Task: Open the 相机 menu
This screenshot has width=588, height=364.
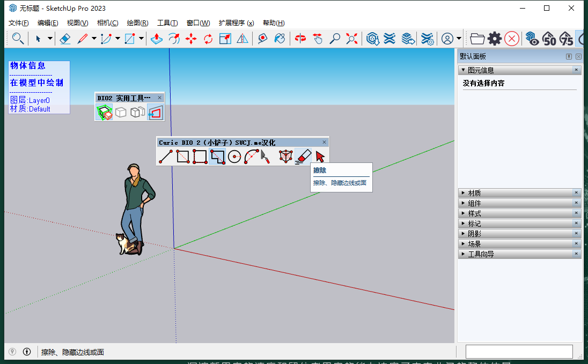Action: coord(107,23)
